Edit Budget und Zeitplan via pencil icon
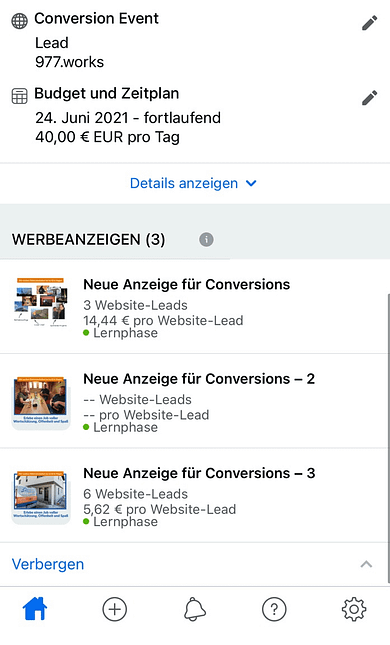 [x=369, y=98]
